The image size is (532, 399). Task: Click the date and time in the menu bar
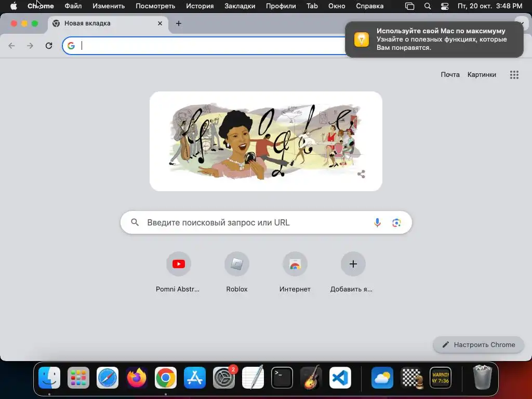pyautogui.click(x=489, y=6)
